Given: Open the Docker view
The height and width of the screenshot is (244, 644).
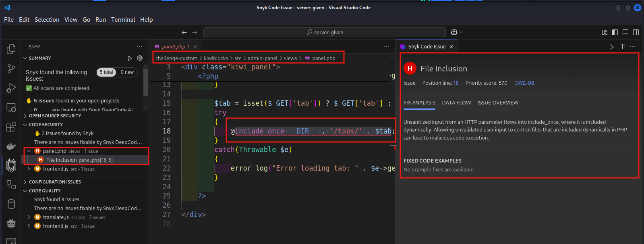Looking at the screenshot, I should point(11,146).
